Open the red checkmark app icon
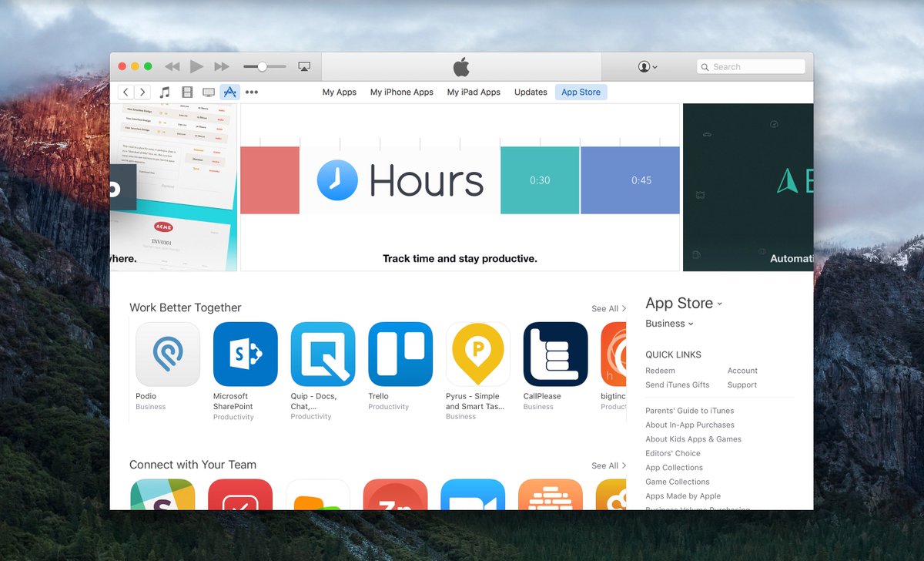 coord(240,495)
